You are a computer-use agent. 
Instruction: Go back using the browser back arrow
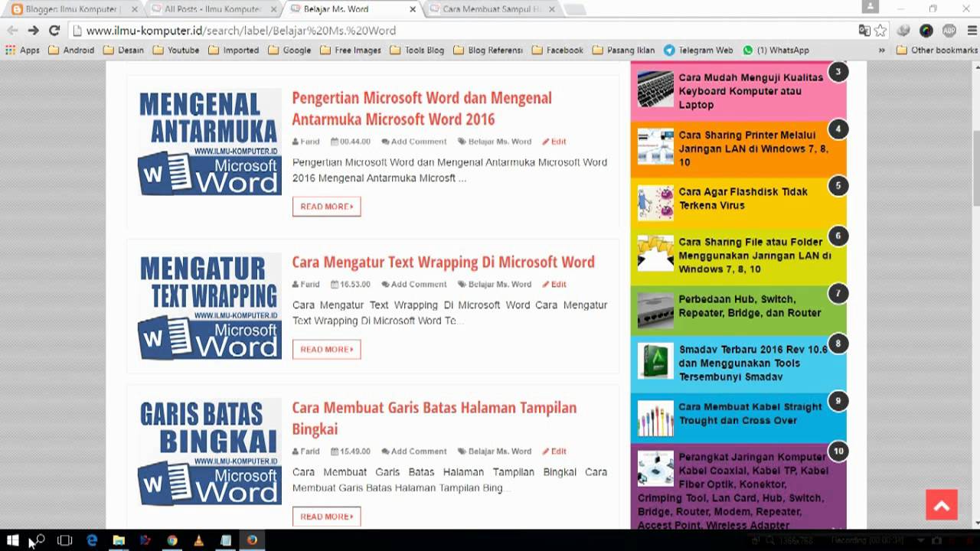pyautogui.click(x=12, y=31)
